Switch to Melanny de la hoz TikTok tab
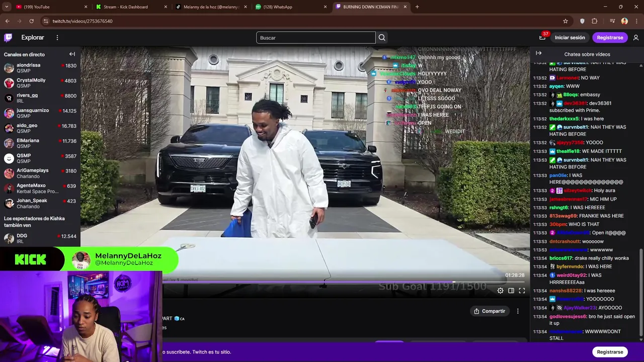The height and width of the screenshot is (362, 644). tap(210, 7)
